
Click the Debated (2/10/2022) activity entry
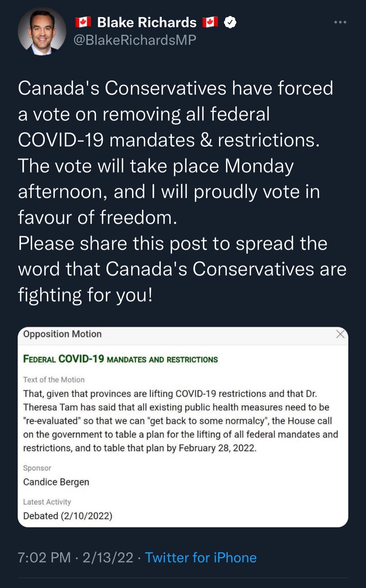point(68,516)
